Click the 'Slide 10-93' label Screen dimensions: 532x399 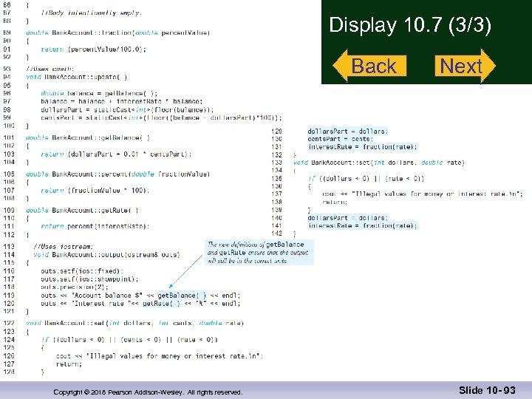[487, 390]
